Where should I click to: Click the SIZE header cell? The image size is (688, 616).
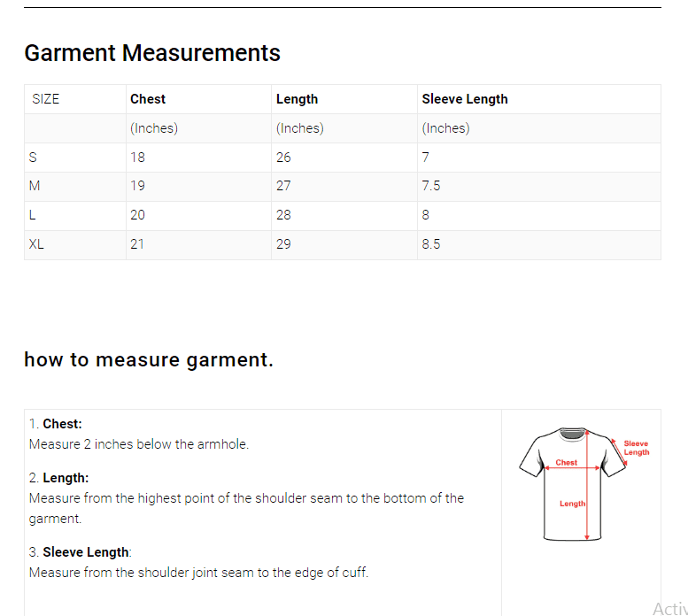tap(46, 99)
